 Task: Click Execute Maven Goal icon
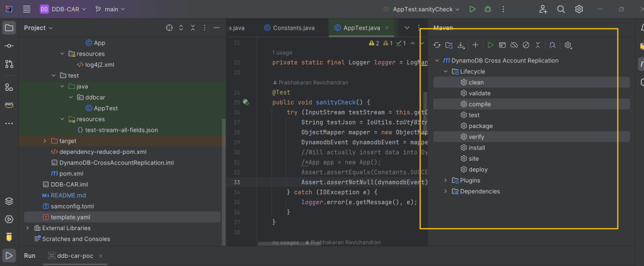point(502,45)
